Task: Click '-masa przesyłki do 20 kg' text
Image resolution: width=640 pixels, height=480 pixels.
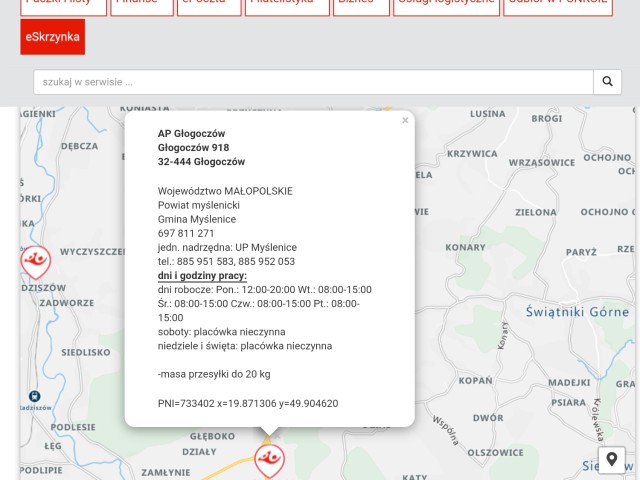Action: point(214,374)
